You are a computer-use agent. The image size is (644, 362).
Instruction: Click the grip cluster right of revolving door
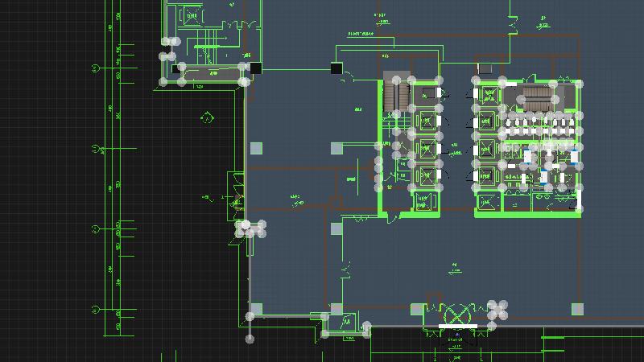498,311
